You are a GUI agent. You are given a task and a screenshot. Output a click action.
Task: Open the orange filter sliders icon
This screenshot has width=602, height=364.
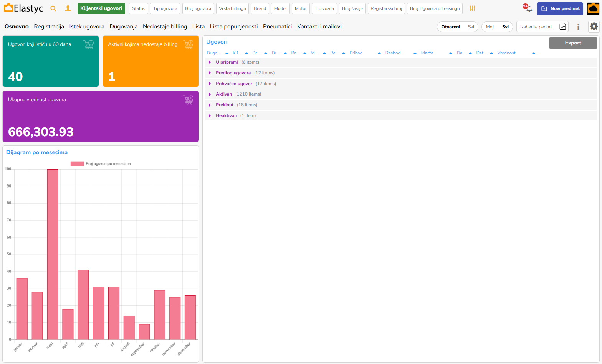click(472, 8)
